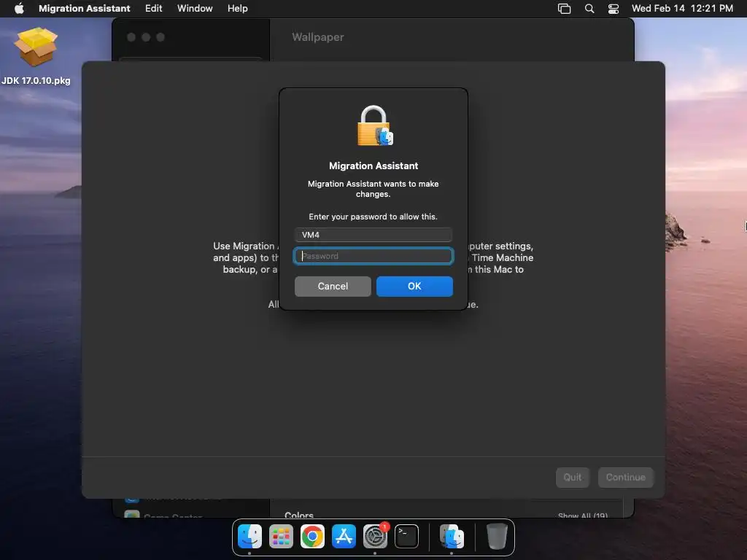Viewport: 747px width, 560px height.
Task: Click the dimmed Quit button
Action: [x=572, y=477]
